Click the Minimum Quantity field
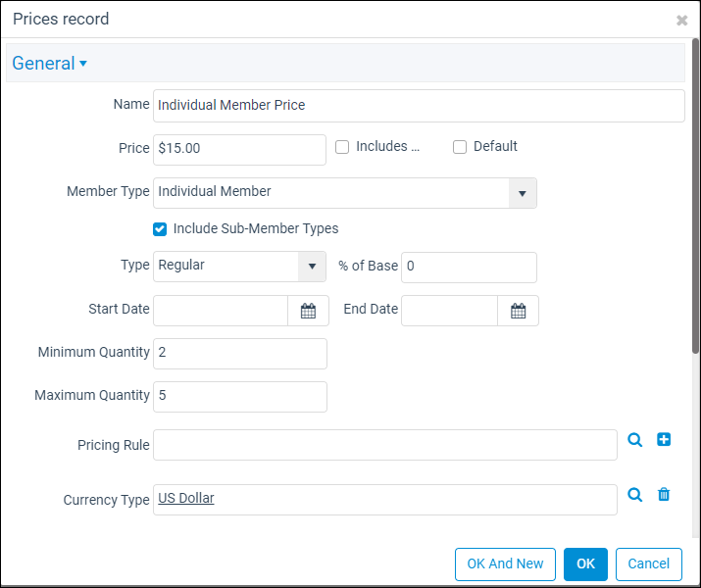The height and width of the screenshot is (588, 701). [x=240, y=354]
